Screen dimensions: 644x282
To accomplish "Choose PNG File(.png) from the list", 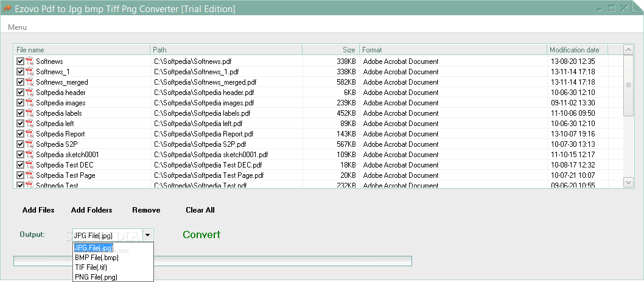I will 113,277.
